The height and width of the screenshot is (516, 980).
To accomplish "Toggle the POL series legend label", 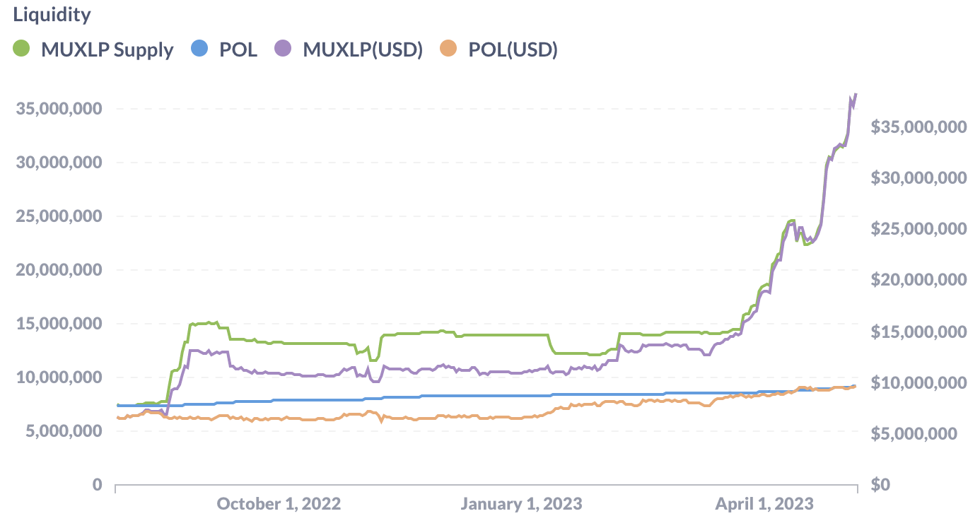I will pyautogui.click(x=239, y=50).
